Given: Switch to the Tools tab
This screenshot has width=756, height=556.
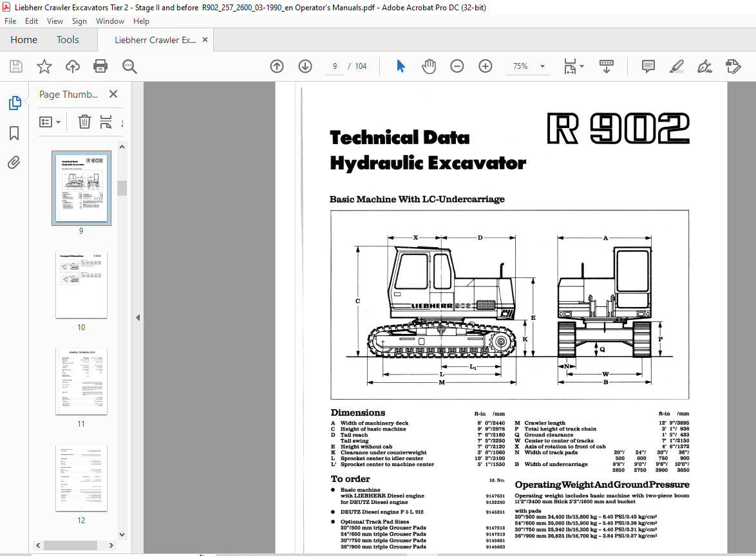Looking at the screenshot, I should coord(68,39).
